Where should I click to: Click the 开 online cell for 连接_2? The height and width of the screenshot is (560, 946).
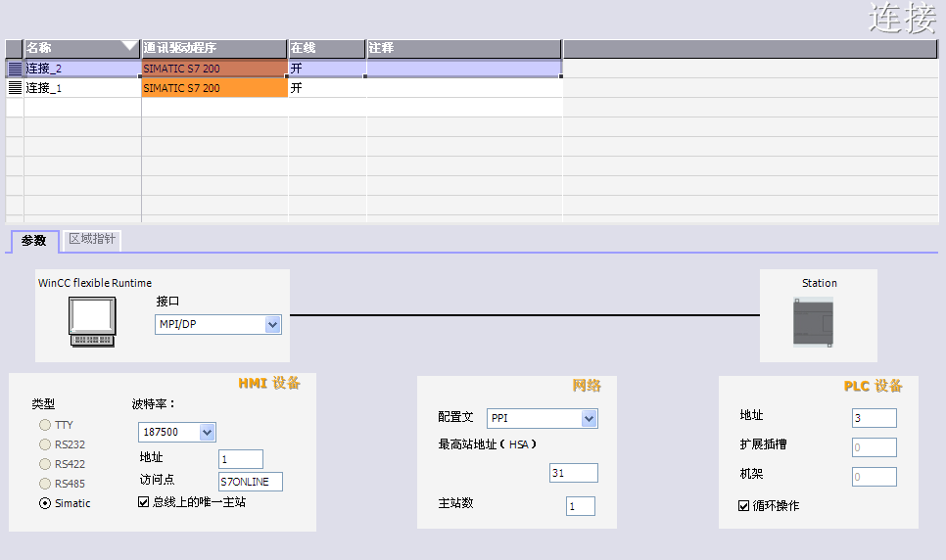pyautogui.click(x=327, y=69)
